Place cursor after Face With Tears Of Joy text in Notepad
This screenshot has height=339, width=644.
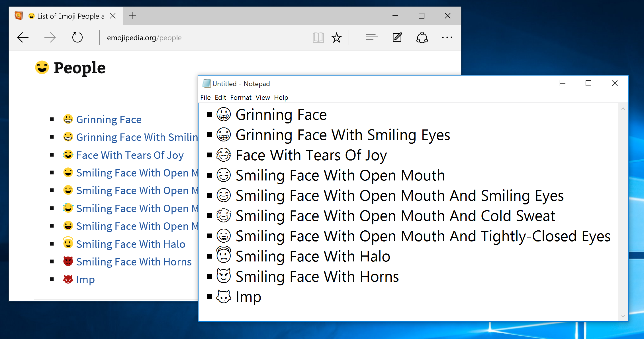[388, 155]
